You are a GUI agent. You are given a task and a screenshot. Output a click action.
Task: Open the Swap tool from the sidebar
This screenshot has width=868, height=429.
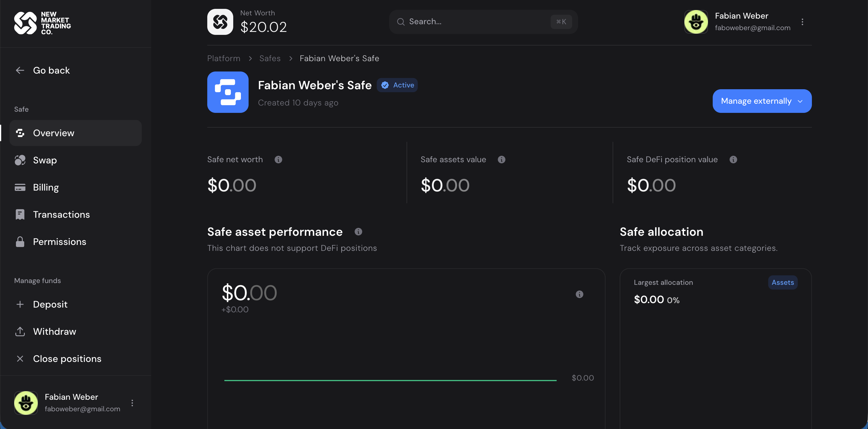20,160
